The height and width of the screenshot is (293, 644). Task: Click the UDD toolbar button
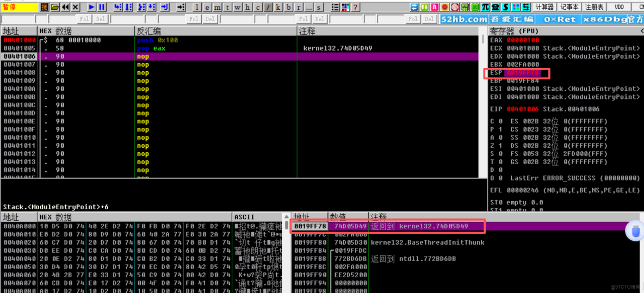tap(620, 7)
